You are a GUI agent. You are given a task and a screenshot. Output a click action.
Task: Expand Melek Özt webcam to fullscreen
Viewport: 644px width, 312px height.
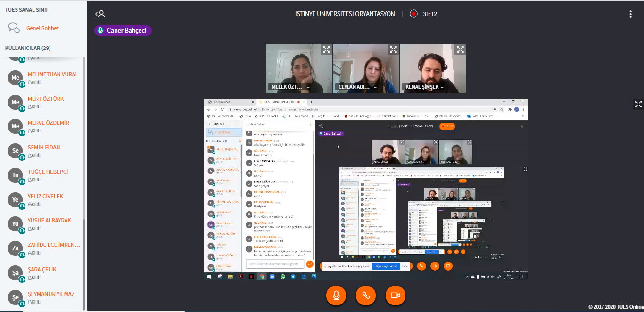pos(326,49)
